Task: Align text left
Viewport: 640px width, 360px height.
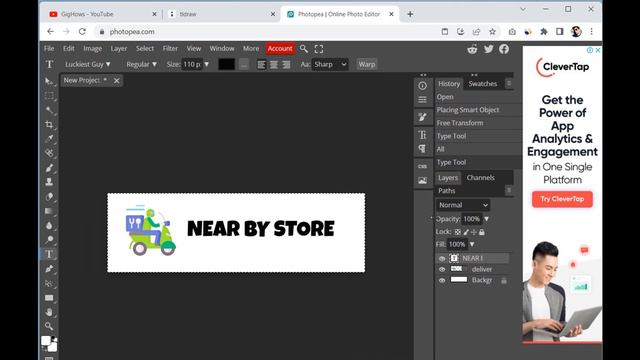Action: coord(261,64)
